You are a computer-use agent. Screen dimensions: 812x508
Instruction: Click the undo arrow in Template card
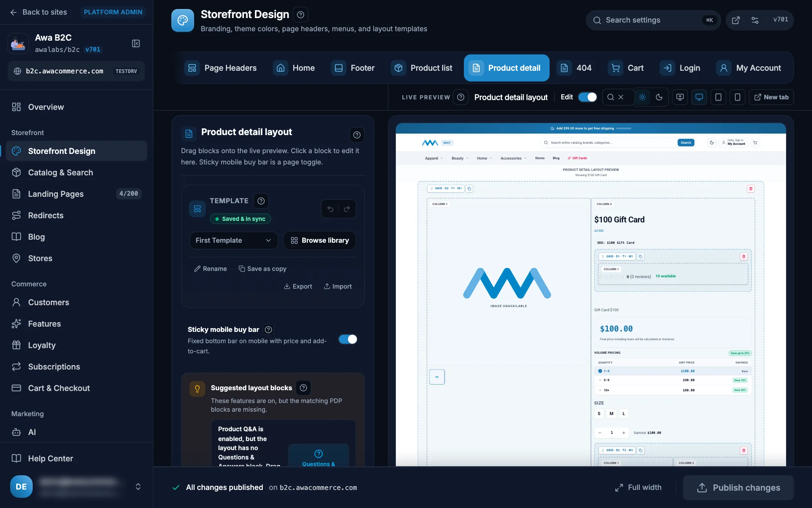(x=330, y=209)
